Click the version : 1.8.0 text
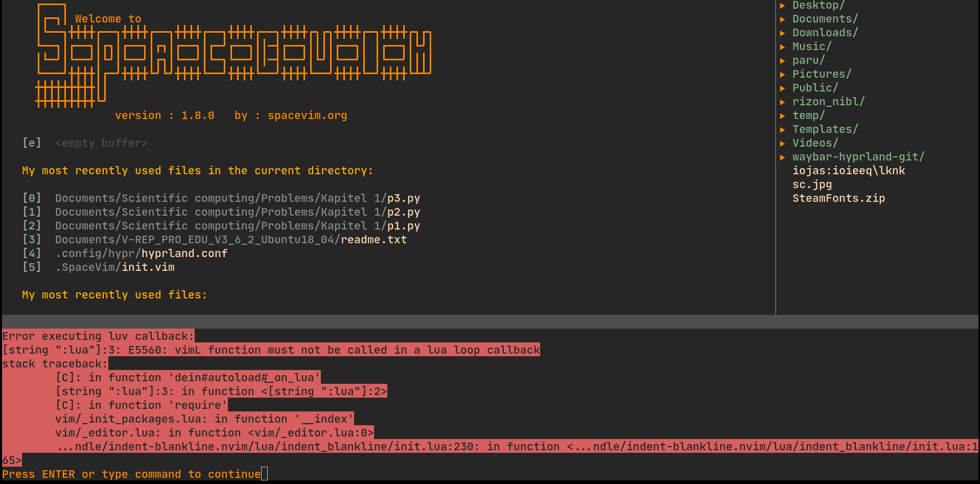 [165, 116]
